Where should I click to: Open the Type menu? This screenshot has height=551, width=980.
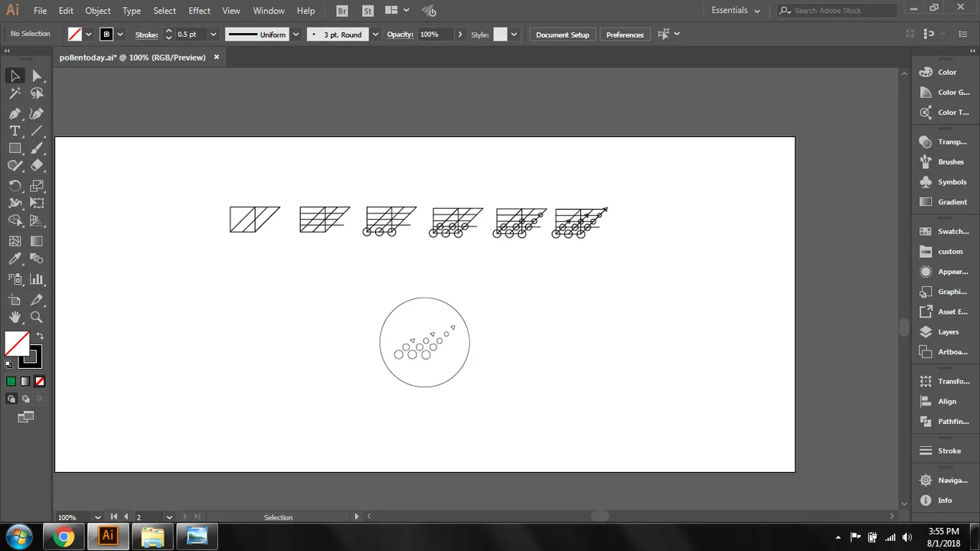coord(132,11)
